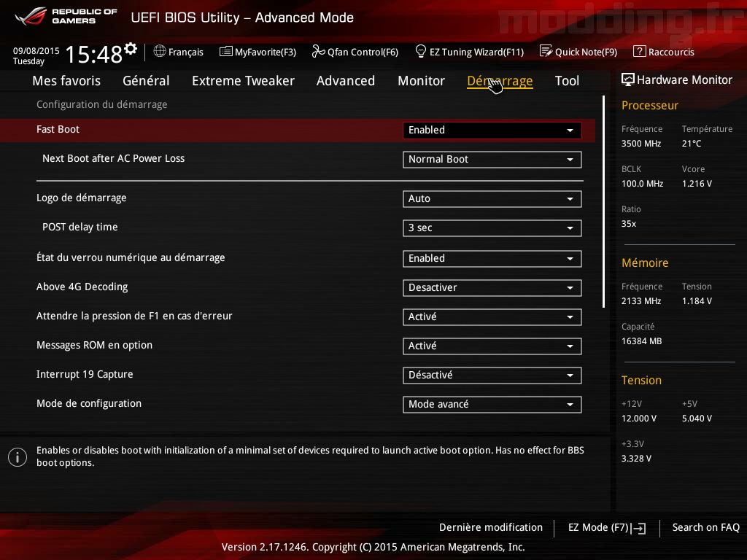Click the Tension heading in Hardware Monitor
Screen dimensions: 747x560
[641, 381]
